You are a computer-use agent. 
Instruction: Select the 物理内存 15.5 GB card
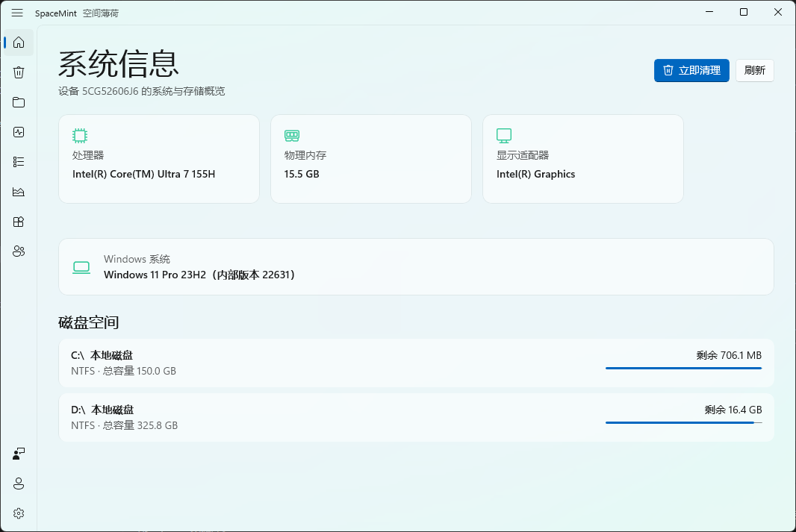371,159
